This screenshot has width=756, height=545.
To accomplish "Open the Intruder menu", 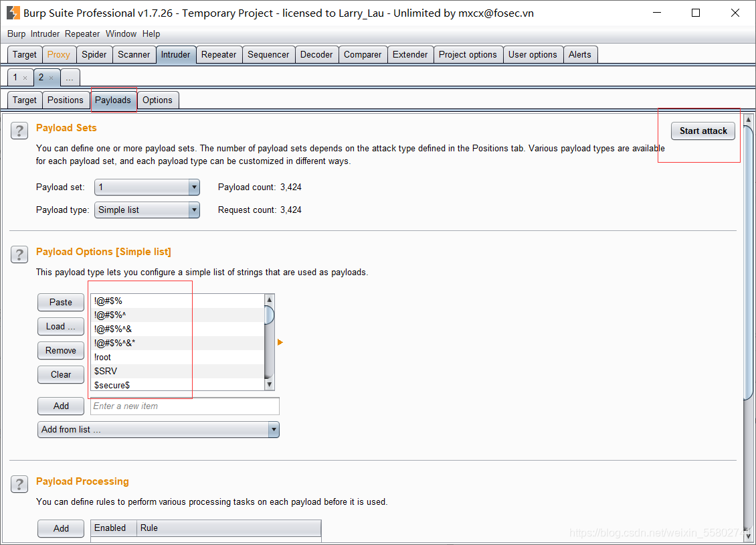I will 45,33.
